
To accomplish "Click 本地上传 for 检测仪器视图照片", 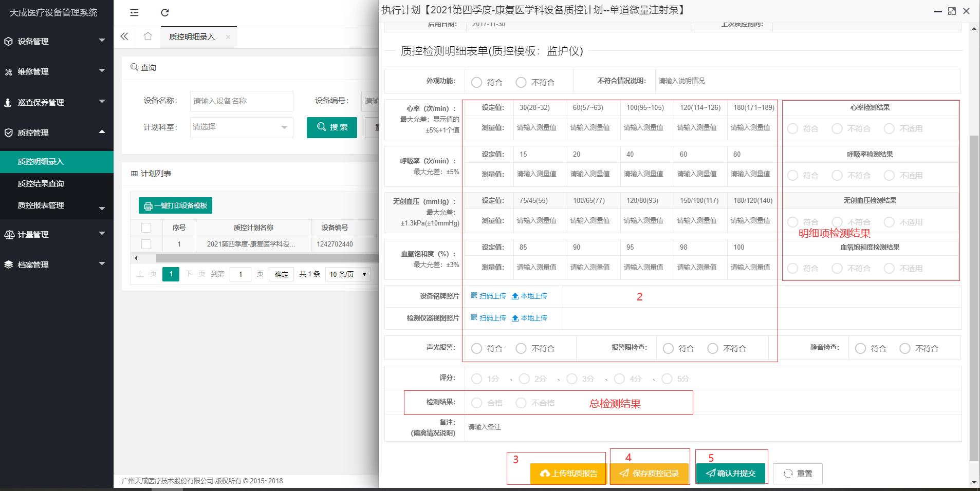I will pyautogui.click(x=529, y=318).
